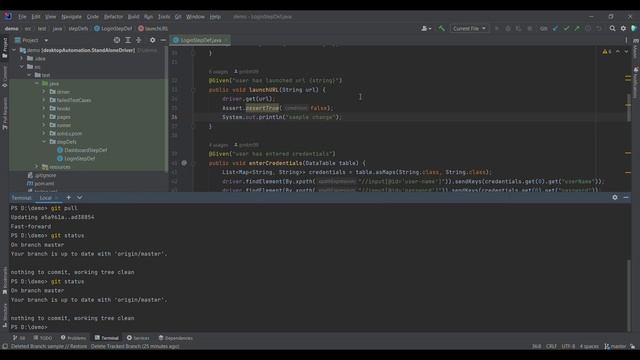This screenshot has height=360, width=640.
Task: Toggle tool window bars icon in status corner
Action: 4,347
